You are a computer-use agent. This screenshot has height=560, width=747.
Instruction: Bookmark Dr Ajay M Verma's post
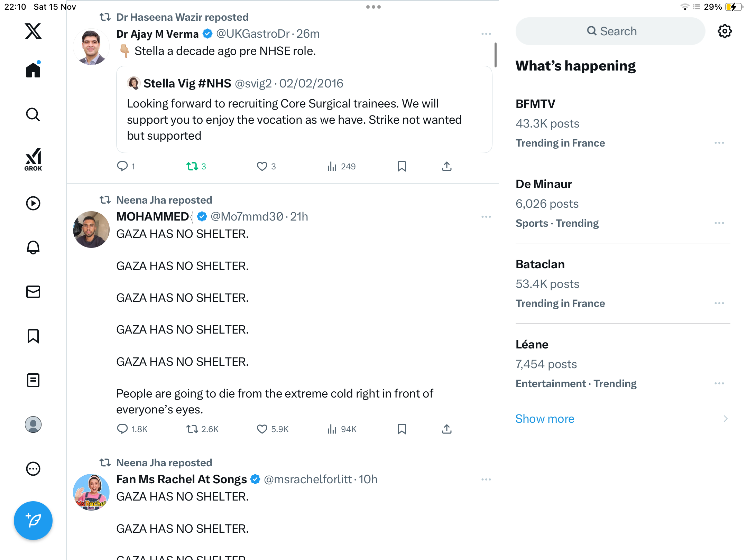(x=402, y=167)
